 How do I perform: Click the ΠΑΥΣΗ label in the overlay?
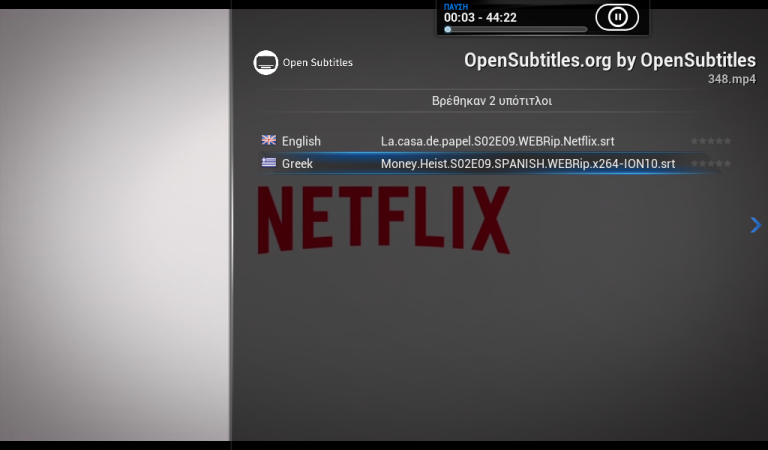point(456,7)
